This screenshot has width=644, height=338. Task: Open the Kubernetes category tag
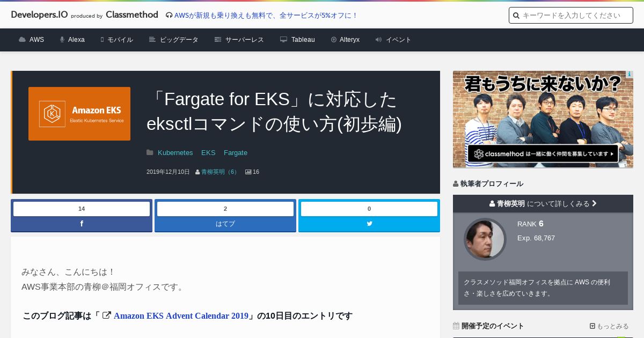pos(175,153)
